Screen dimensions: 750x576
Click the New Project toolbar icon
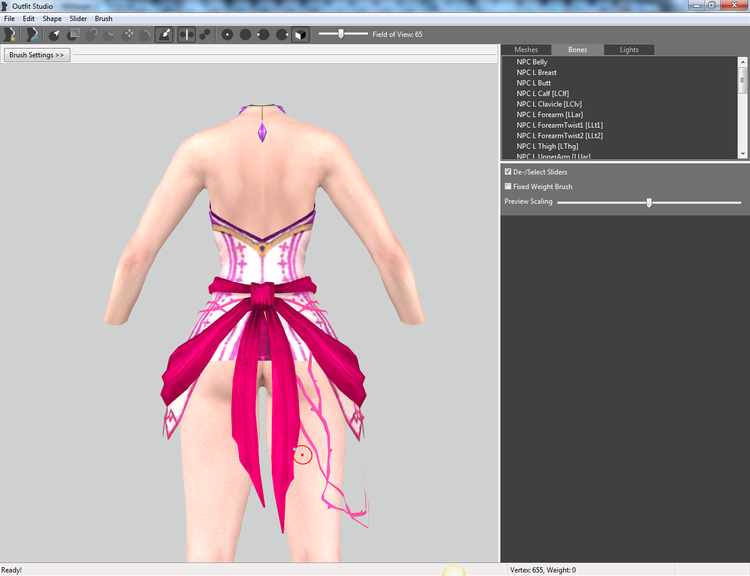10,34
